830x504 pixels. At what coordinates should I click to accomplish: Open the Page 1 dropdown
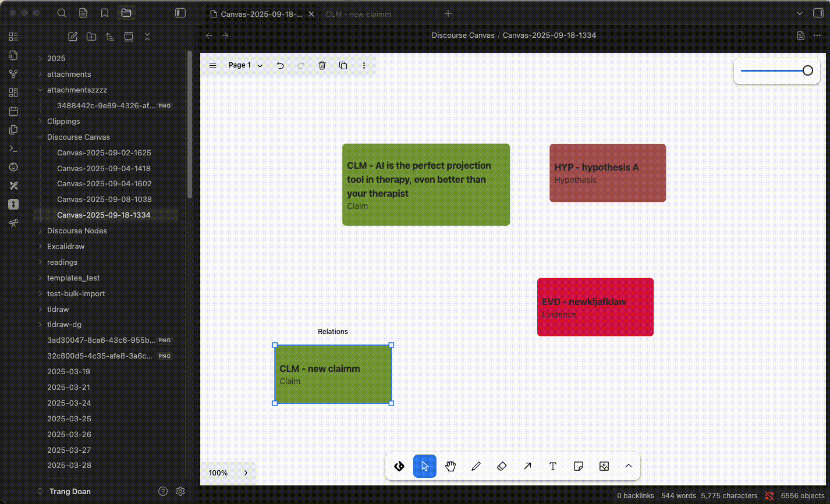[x=245, y=65]
